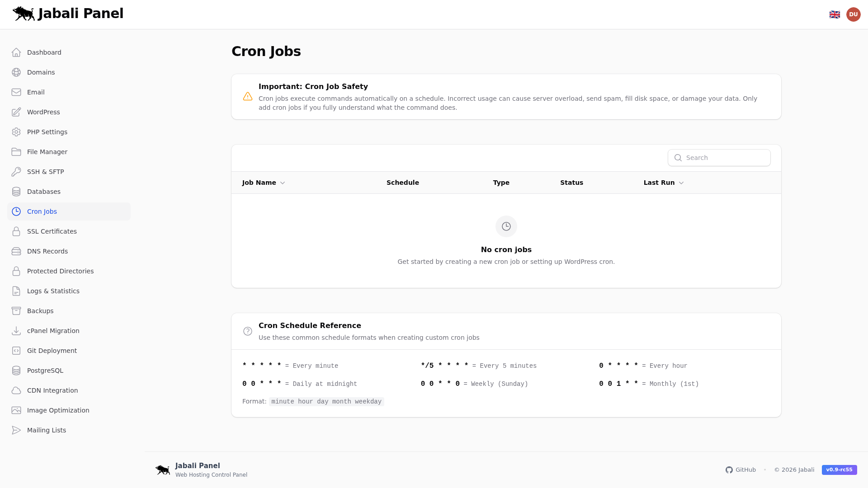Navigate to SSL Certificates
This screenshot has height=488, width=868.
(52, 231)
